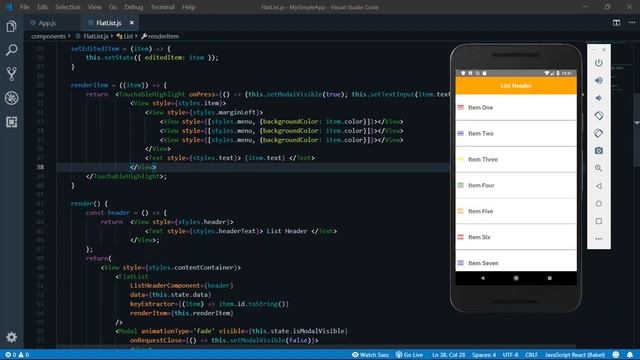Tap the phone's on-screen recents button
This screenshot has width=640, height=360.
[550, 278]
